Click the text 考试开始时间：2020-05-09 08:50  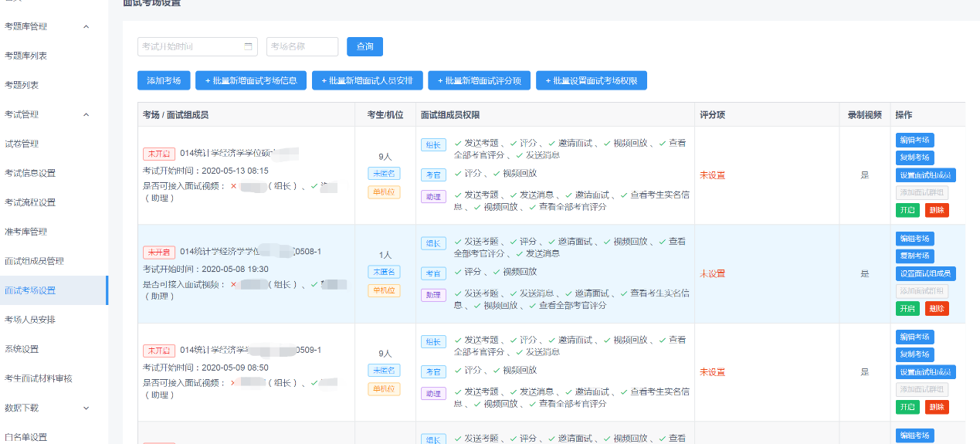coord(205,368)
